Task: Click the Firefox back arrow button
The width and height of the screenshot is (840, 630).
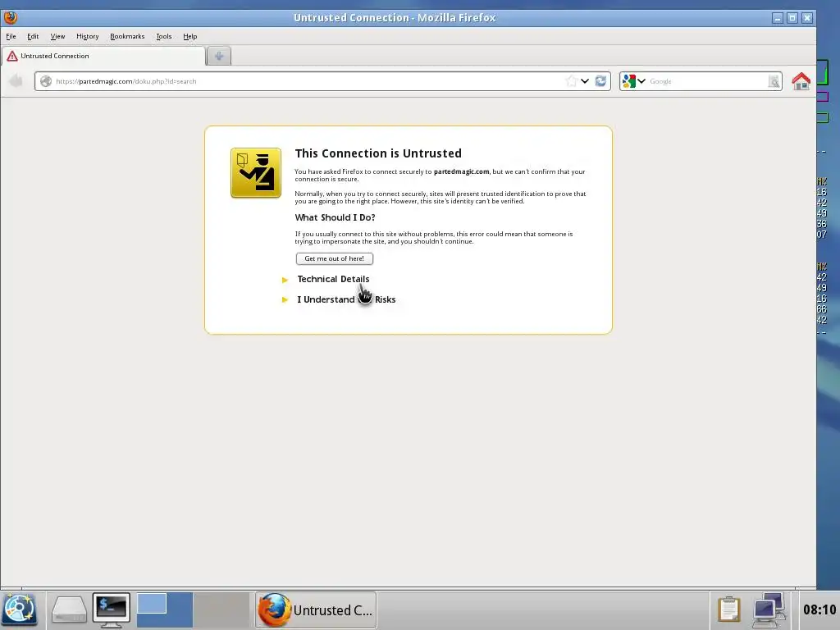Action: [16, 81]
